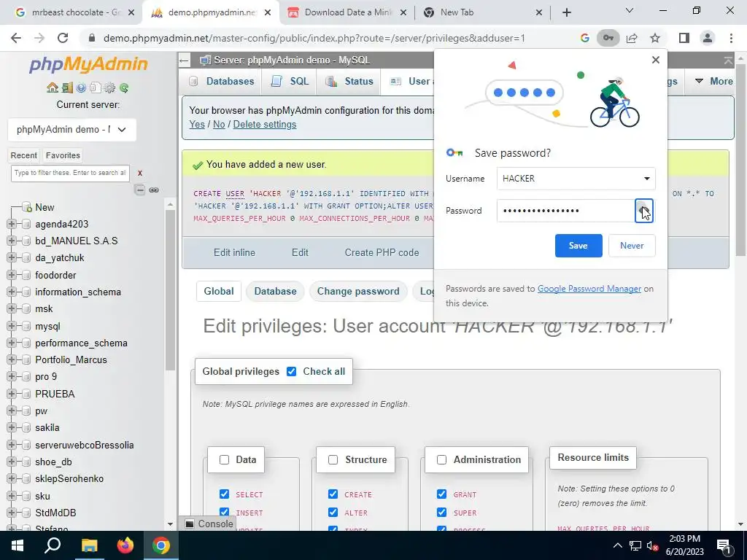Image resolution: width=747 pixels, height=560 pixels.
Task: Expand information_schema tree node
Action: (x=12, y=292)
